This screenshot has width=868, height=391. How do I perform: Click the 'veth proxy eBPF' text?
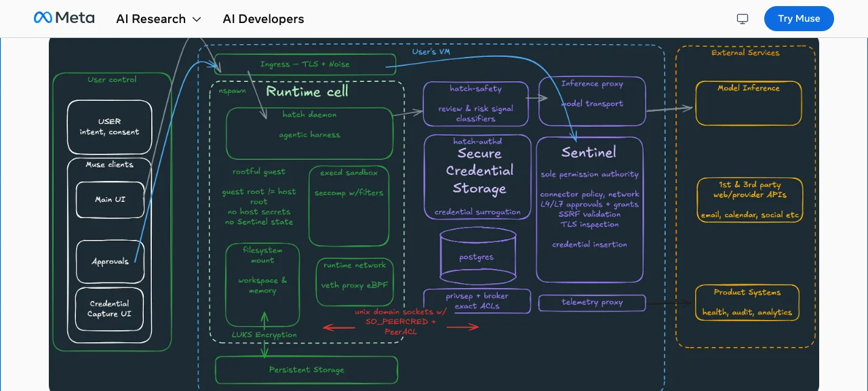click(355, 285)
